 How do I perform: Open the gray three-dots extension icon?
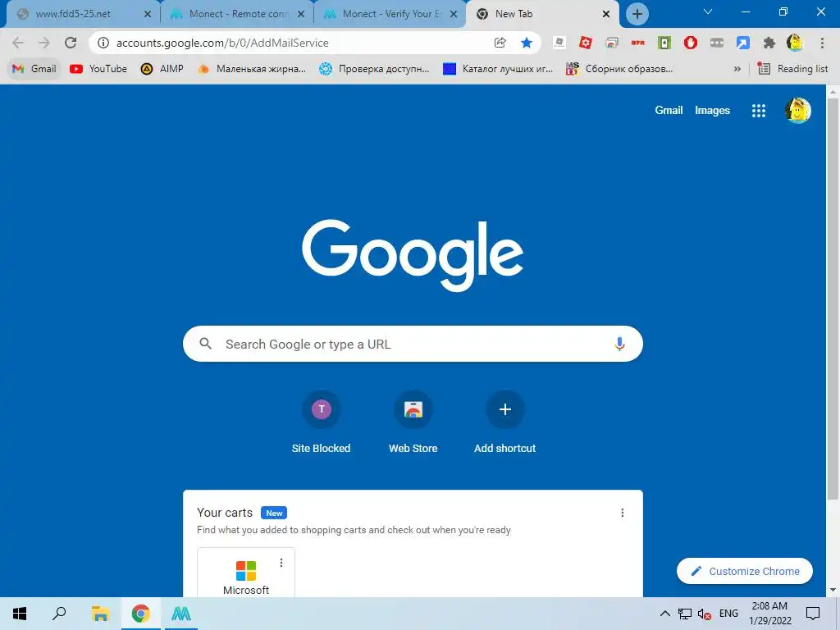pos(717,43)
